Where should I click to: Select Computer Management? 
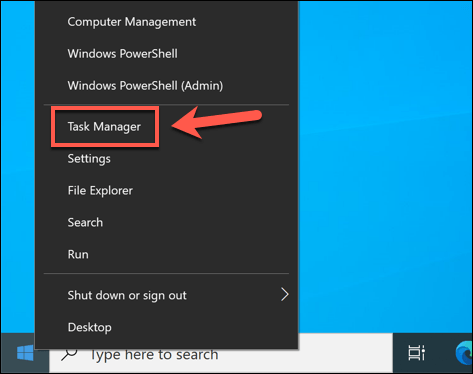[132, 22]
